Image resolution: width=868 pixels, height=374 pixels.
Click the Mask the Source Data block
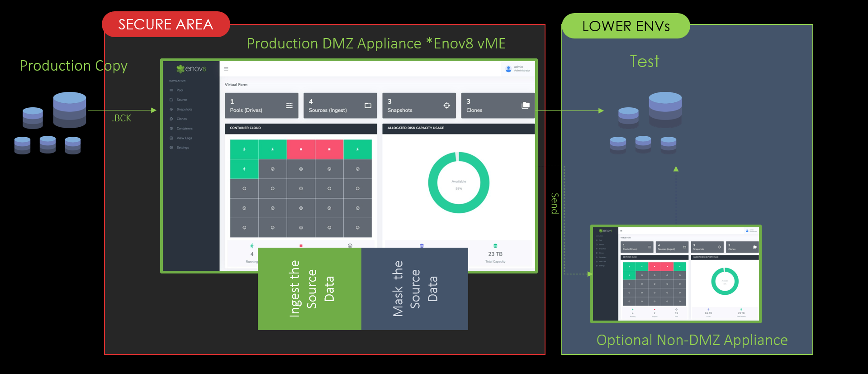pyautogui.click(x=414, y=288)
